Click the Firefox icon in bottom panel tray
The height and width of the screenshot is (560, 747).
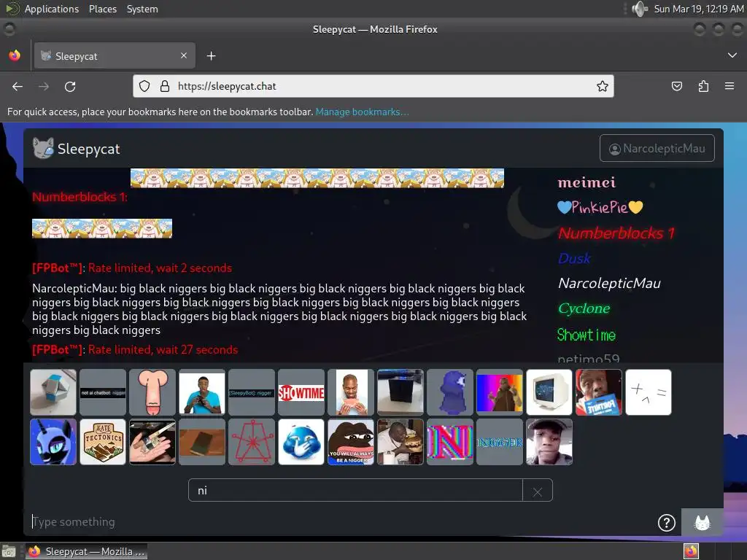[x=691, y=551]
